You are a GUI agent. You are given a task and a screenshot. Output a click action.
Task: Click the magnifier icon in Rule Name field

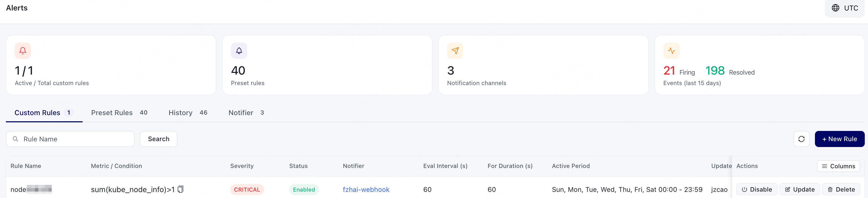click(16, 139)
